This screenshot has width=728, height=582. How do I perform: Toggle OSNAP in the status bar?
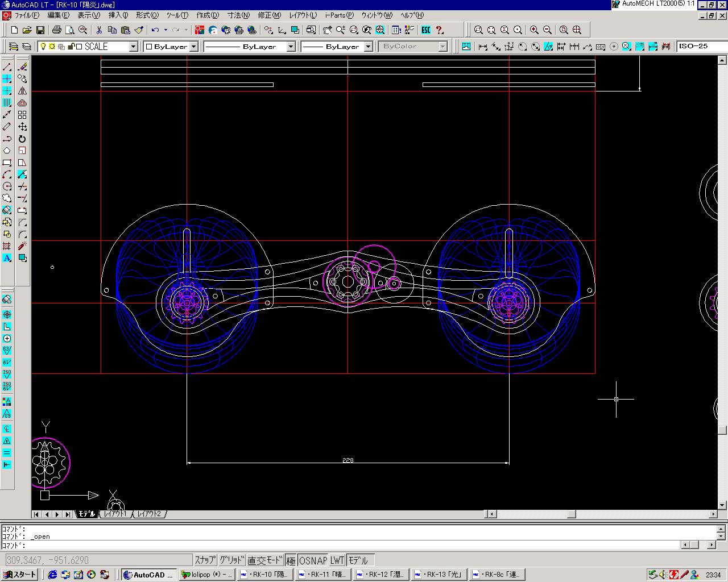313,560
